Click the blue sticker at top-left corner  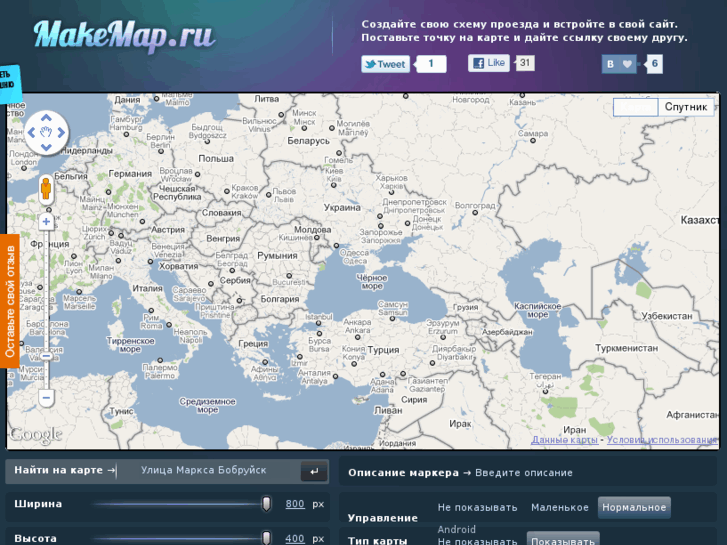[9, 83]
